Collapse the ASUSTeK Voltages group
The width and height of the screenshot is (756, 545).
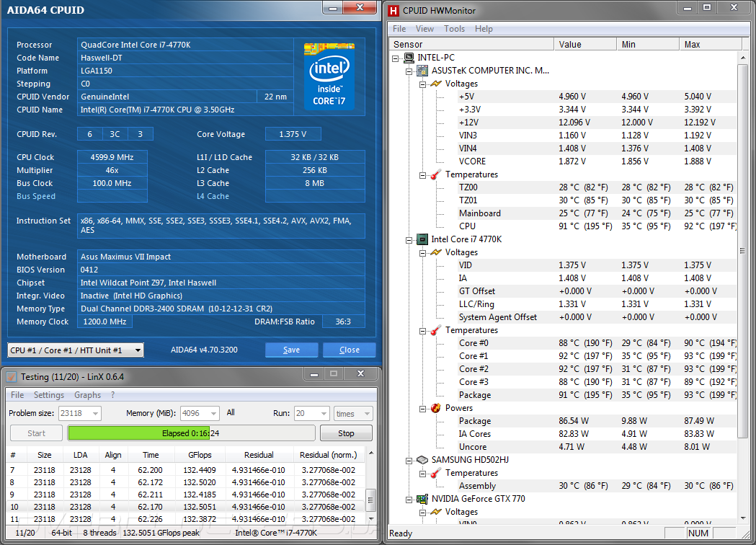[x=422, y=84]
